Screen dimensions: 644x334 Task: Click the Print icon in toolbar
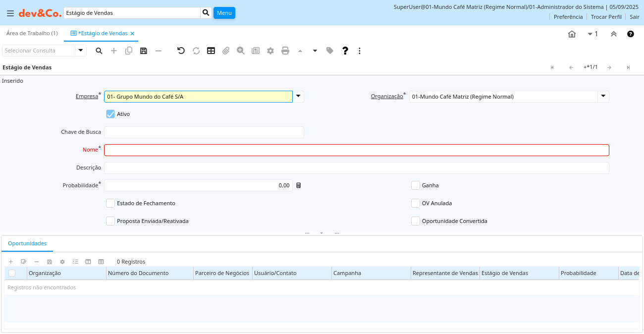pos(285,51)
